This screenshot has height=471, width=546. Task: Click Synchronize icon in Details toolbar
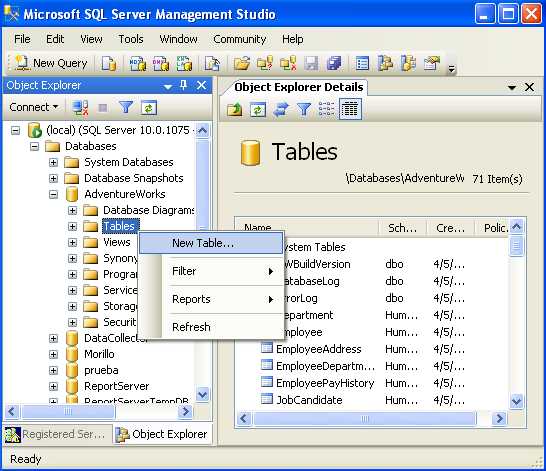[281, 109]
